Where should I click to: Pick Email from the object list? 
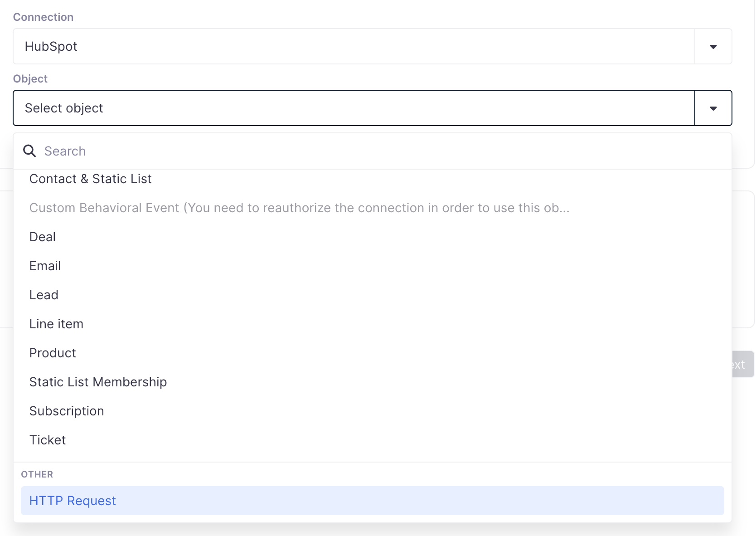[x=45, y=266]
